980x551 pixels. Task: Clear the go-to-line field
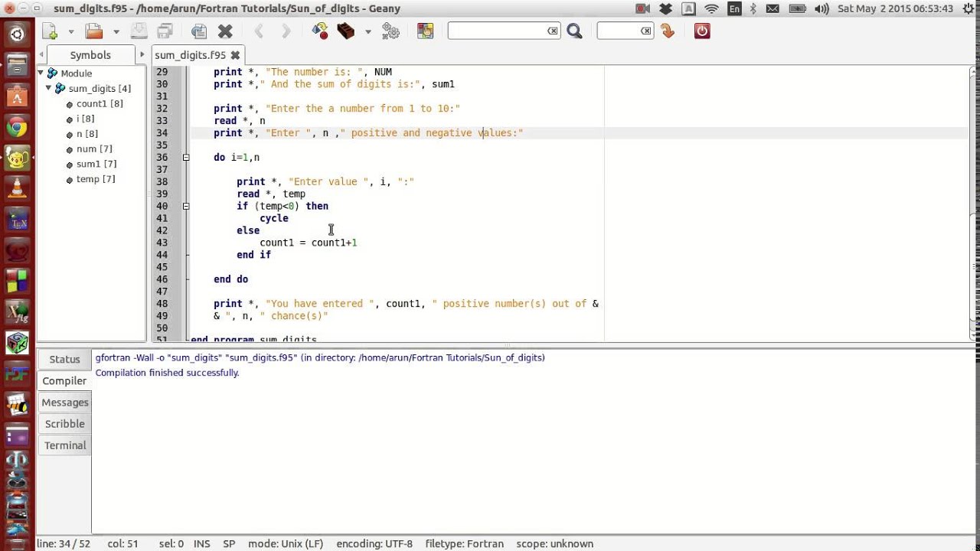(x=646, y=31)
